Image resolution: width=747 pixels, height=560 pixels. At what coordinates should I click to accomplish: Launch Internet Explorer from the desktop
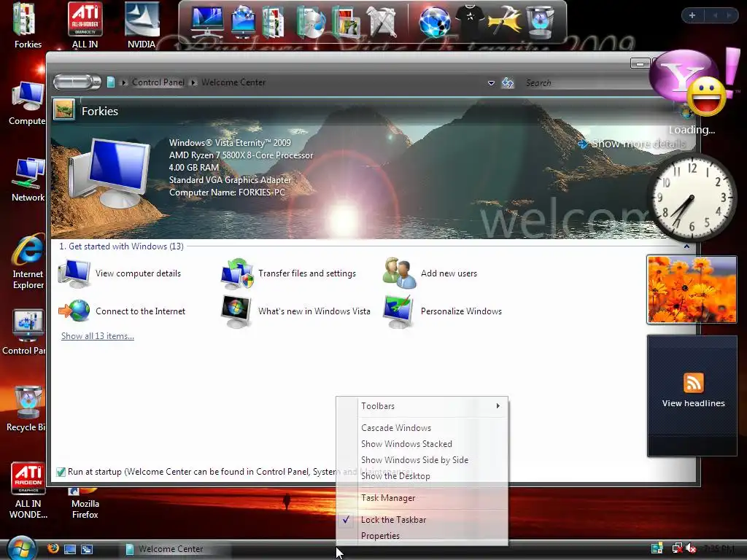point(28,262)
